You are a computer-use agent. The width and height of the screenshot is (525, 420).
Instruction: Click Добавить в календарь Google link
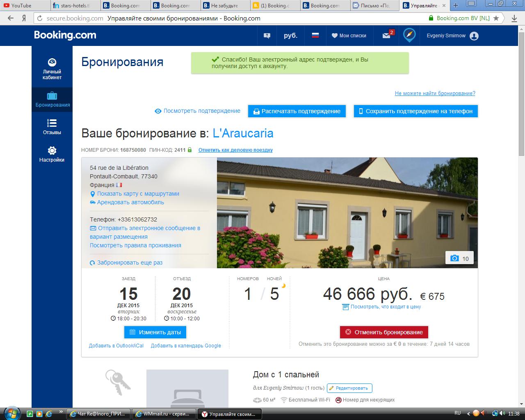186,346
